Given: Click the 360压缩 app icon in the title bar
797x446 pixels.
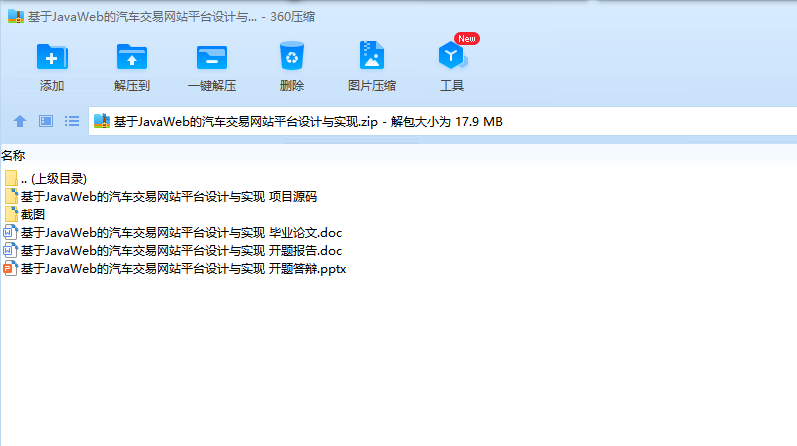Looking at the screenshot, I should (x=16, y=16).
